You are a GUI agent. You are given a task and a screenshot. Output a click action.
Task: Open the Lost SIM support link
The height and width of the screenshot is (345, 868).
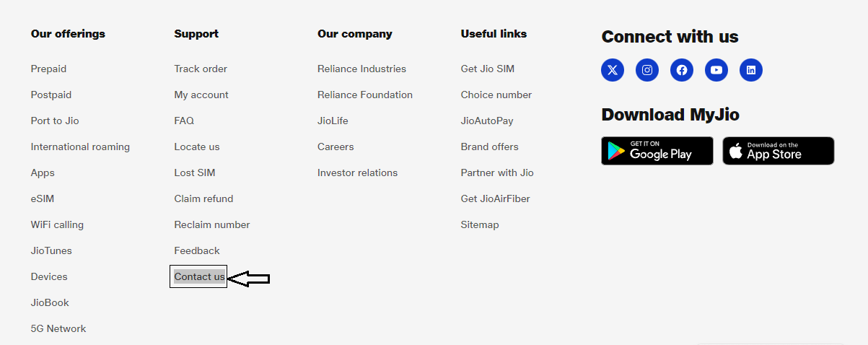[195, 172]
